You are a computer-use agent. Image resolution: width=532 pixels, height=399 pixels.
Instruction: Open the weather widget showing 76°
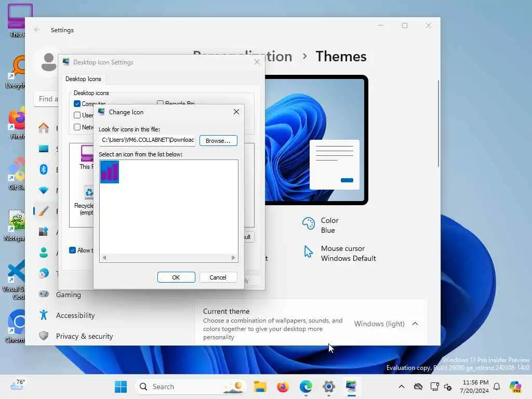click(x=17, y=385)
